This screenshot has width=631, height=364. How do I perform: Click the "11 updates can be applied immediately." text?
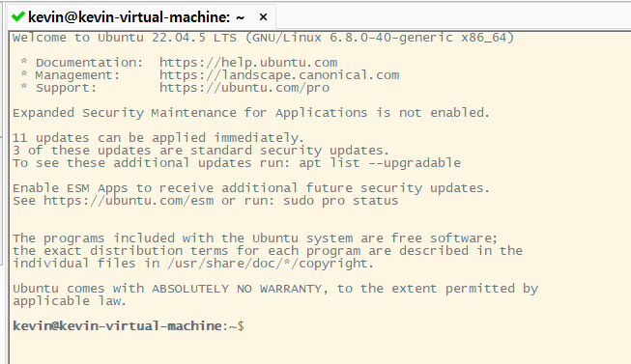158,138
